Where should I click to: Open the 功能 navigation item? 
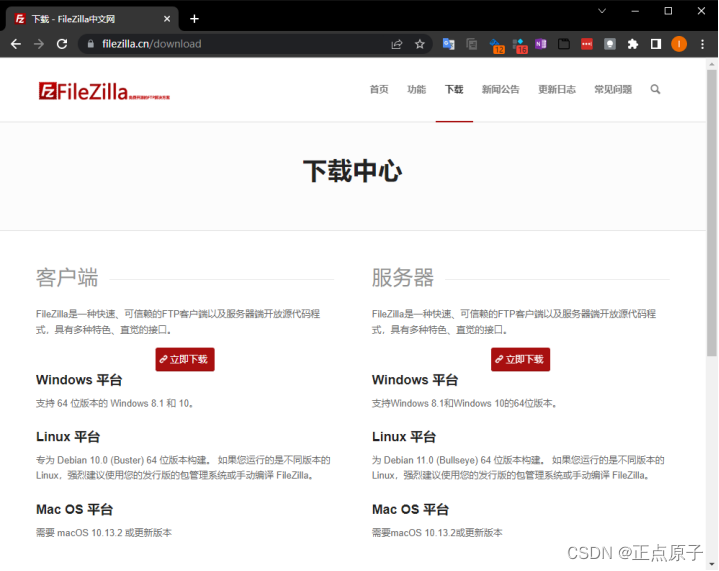tap(417, 89)
